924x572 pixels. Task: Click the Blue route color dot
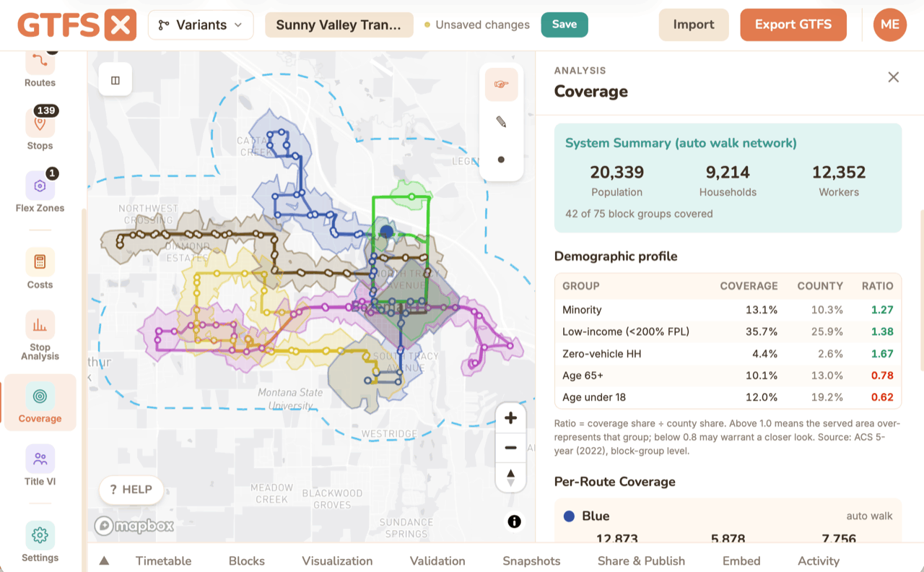coord(569,516)
